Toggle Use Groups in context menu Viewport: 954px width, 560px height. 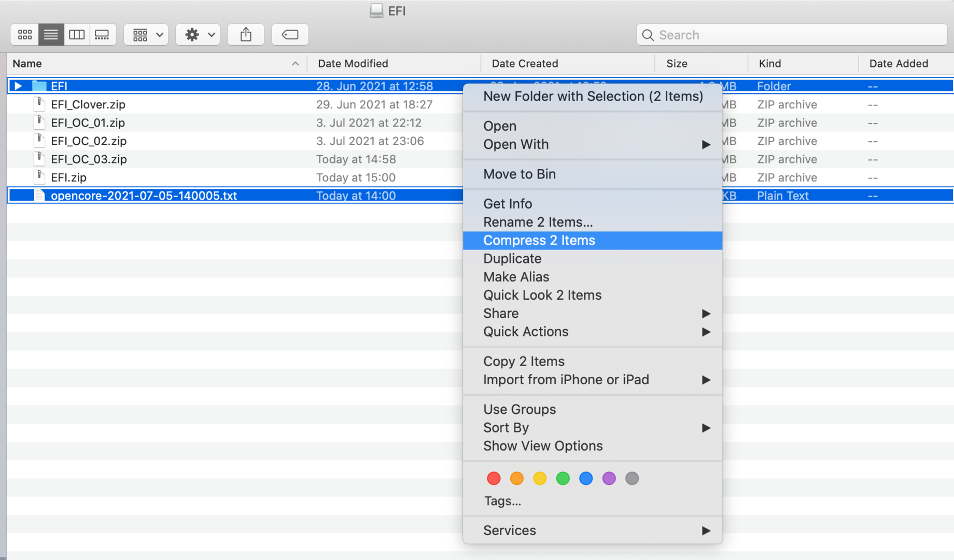tap(519, 409)
